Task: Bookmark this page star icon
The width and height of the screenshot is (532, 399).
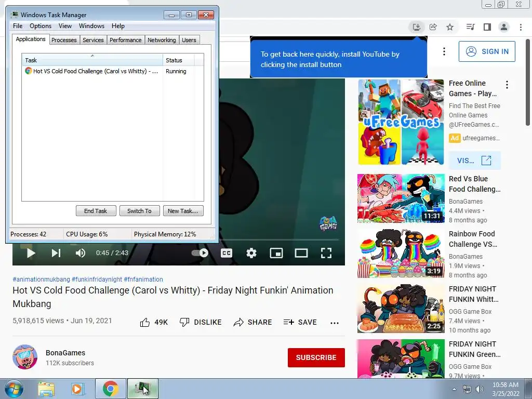Action: (450, 27)
